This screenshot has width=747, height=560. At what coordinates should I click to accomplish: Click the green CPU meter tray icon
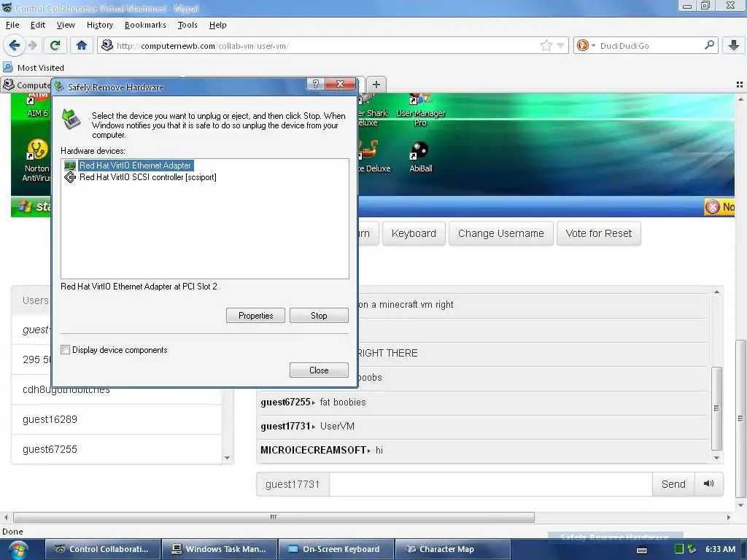pyautogui.click(x=679, y=549)
